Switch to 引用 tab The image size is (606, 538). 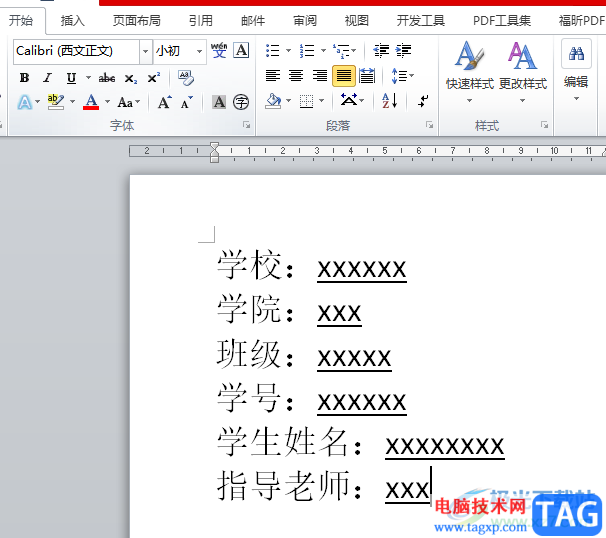tap(201, 20)
